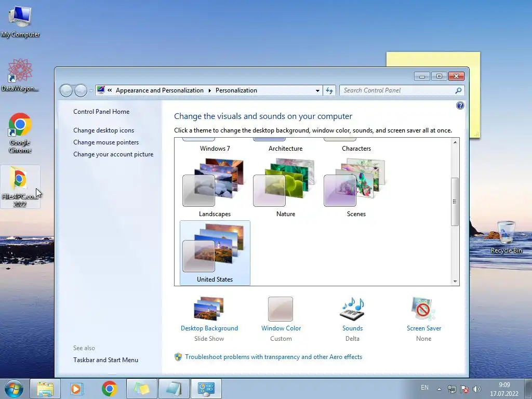
Task: Select the Files4PC.com 2022 desktop icon
Action: (20, 187)
